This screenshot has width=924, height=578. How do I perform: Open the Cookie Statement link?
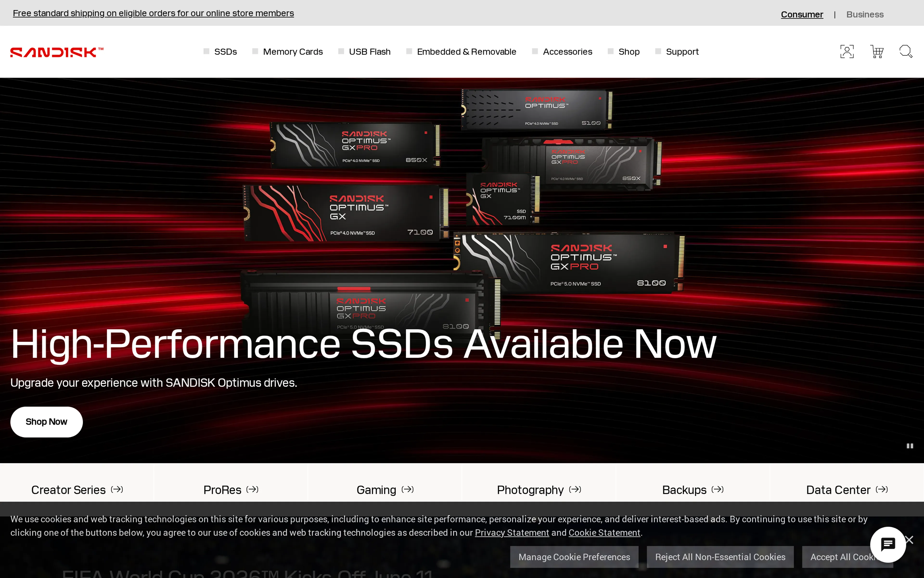[604, 532]
